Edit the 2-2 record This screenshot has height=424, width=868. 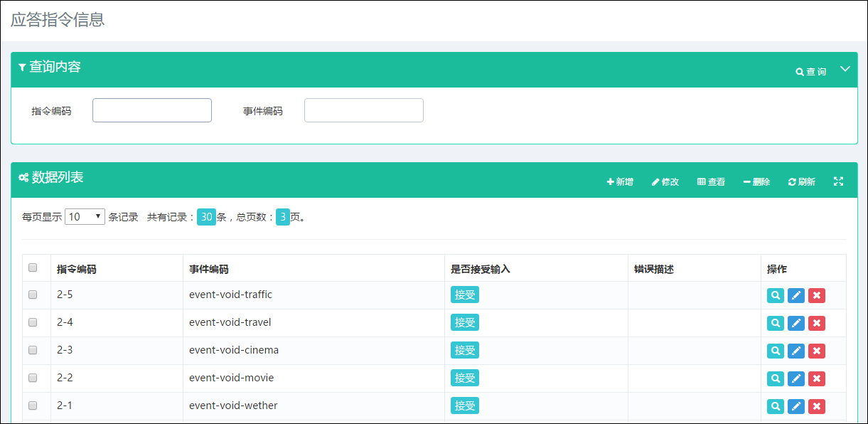(796, 378)
